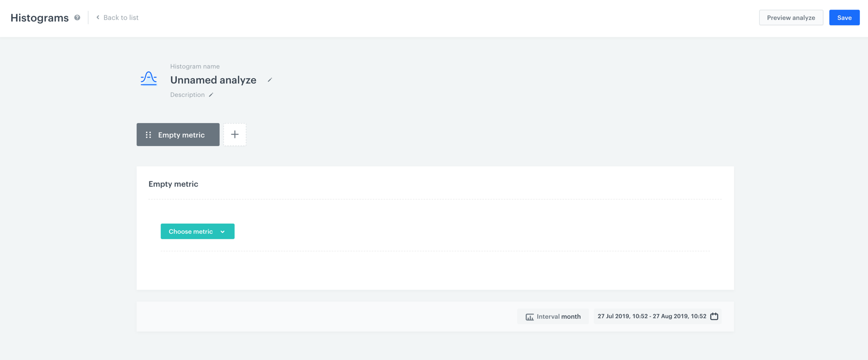Save the histogram with Save button
Image resolution: width=868 pixels, height=360 pixels.
tap(844, 18)
